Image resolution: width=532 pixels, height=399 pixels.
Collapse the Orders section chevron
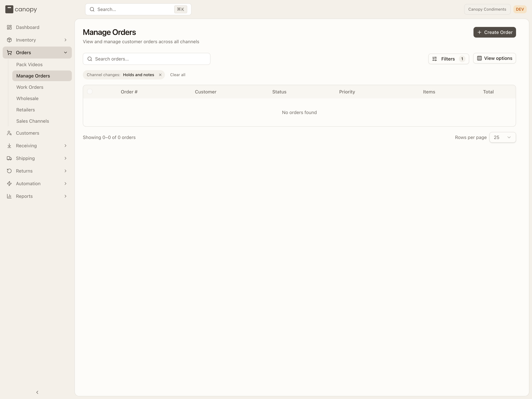[65, 52]
